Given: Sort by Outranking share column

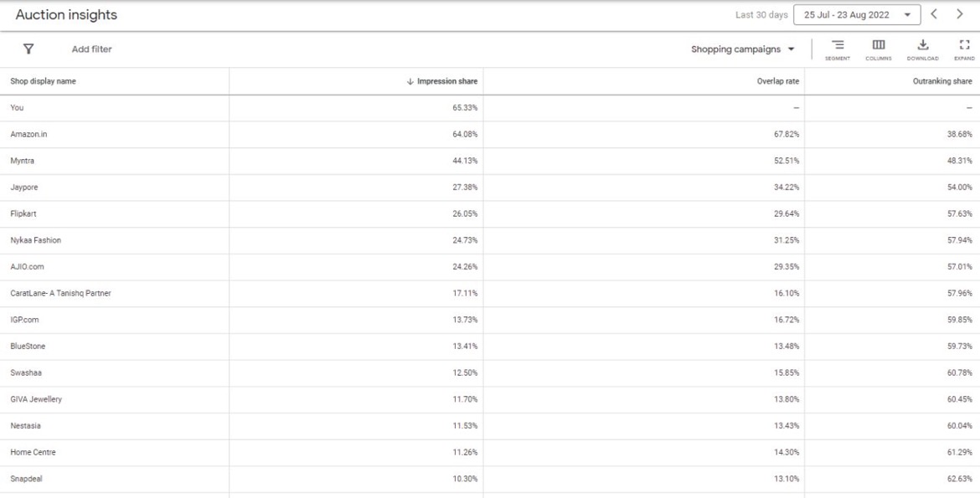Looking at the screenshot, I should tap(942, 81).
